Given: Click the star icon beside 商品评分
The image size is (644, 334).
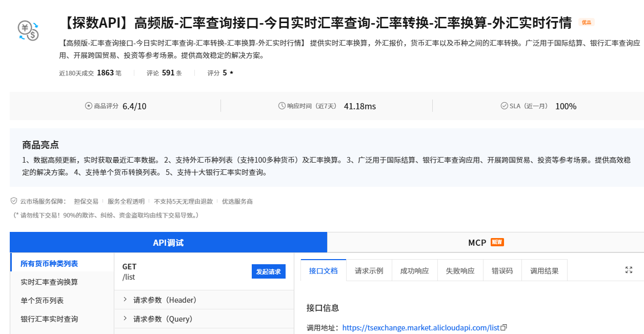Looking at the screenshot, I should pyautogui.click(x=88, y=106).
